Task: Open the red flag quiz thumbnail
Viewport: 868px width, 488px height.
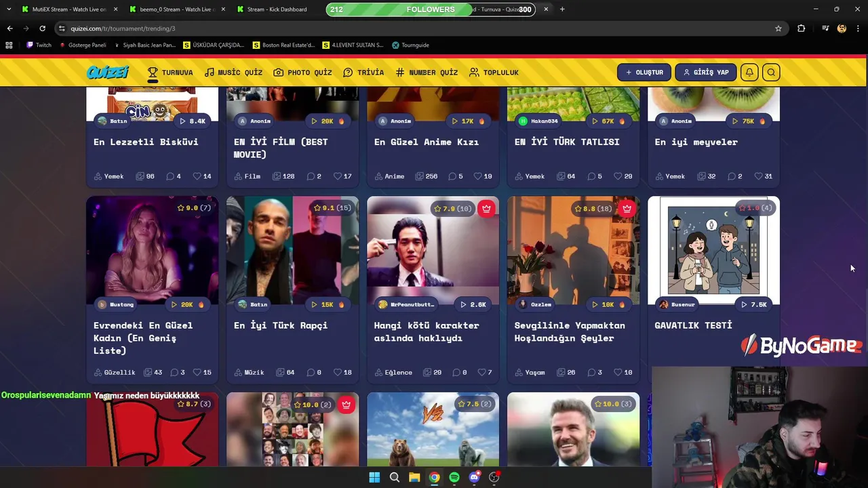Action: click(153, 430)
